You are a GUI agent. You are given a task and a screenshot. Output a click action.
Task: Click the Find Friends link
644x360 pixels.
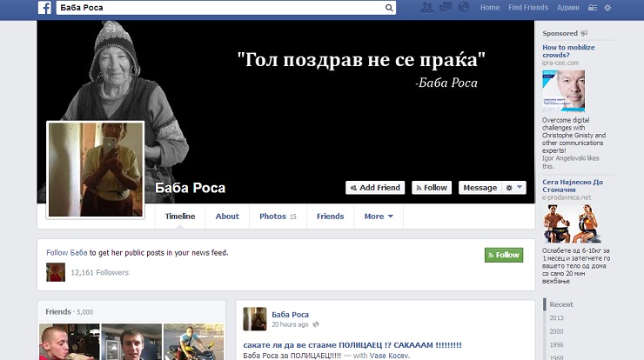tap(528, 8)
